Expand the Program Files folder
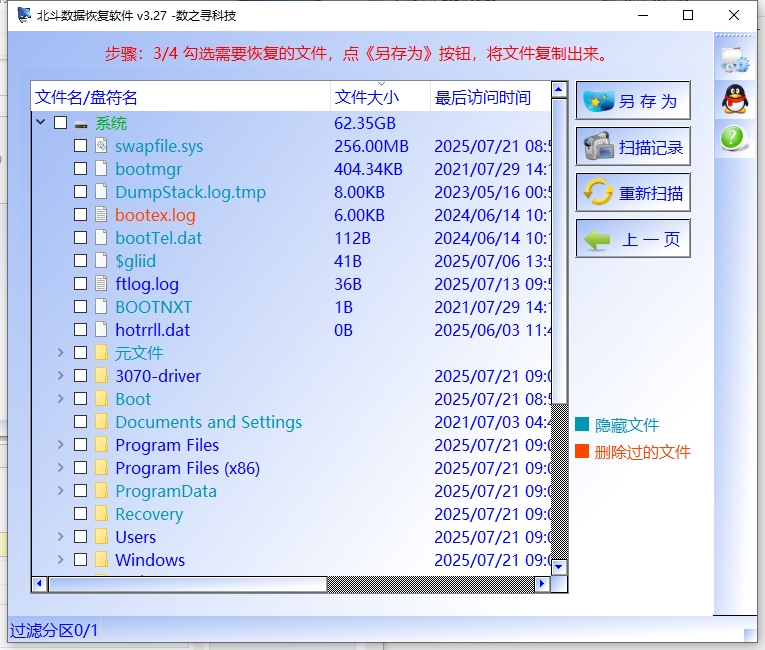This screenshot has width=765, height=650. [x=60, y=444]
